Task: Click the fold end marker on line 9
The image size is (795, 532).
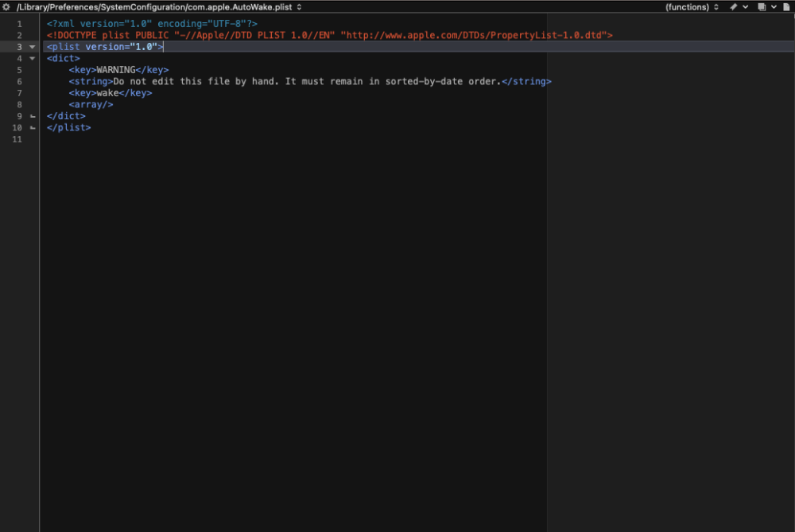Action: [33, 116]
